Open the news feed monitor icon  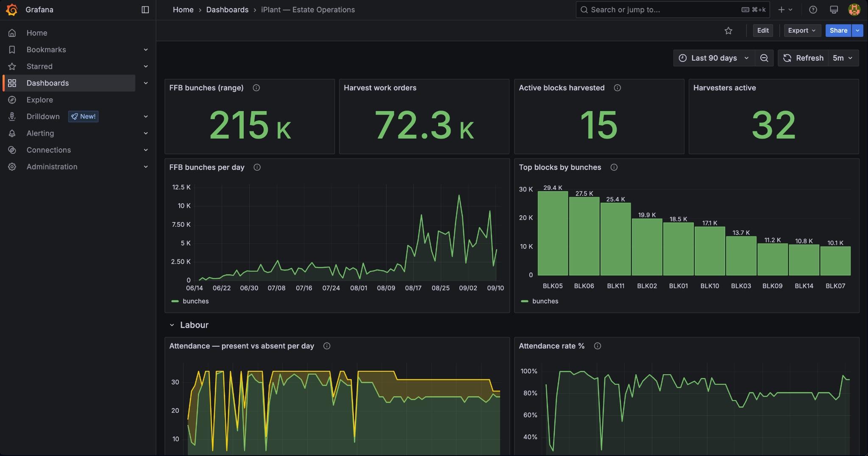pyautogui.click(x=834, y=10)
